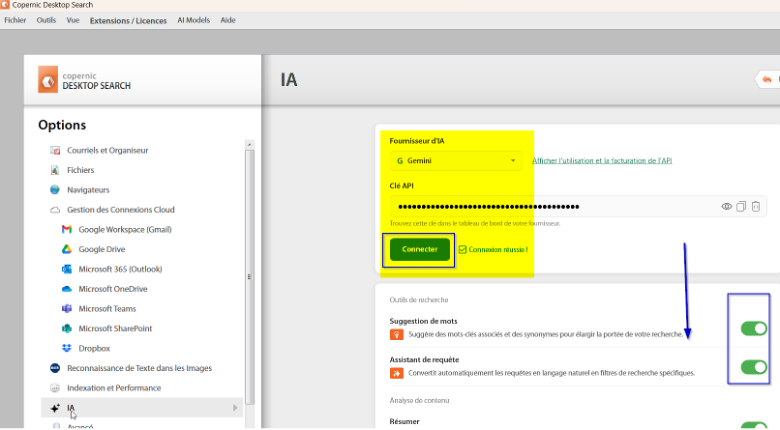Open the Fournisseur d'IA Gemini dropdown
This screenshot has width=780, height=430.
[x=456, y=161]
